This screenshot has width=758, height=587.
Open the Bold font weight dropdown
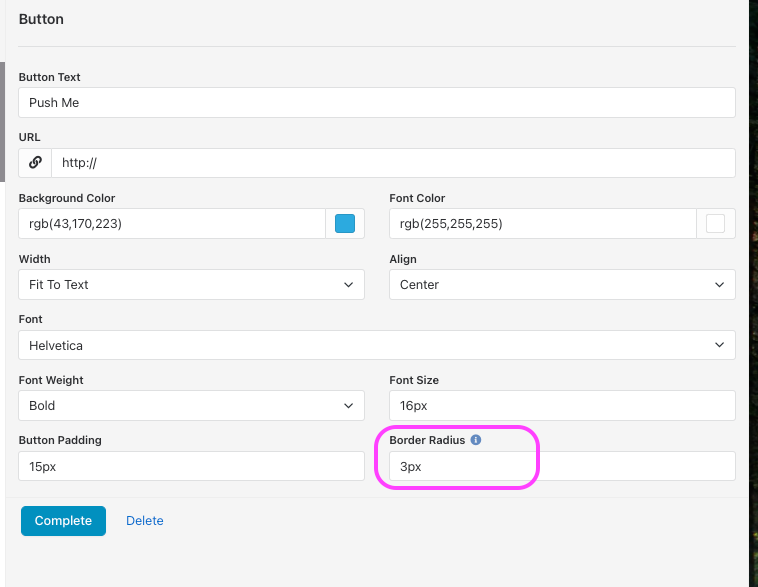191,405
